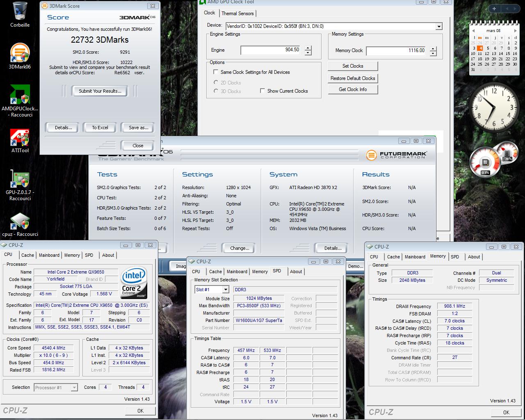Select the Clock tab in AMD GPU Clock Tool

[x=210, y=13]
